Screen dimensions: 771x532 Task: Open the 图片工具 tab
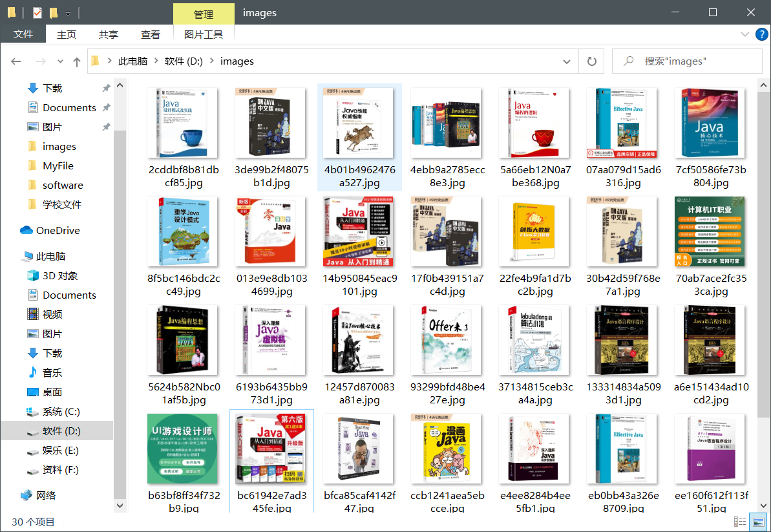[204, 34]
